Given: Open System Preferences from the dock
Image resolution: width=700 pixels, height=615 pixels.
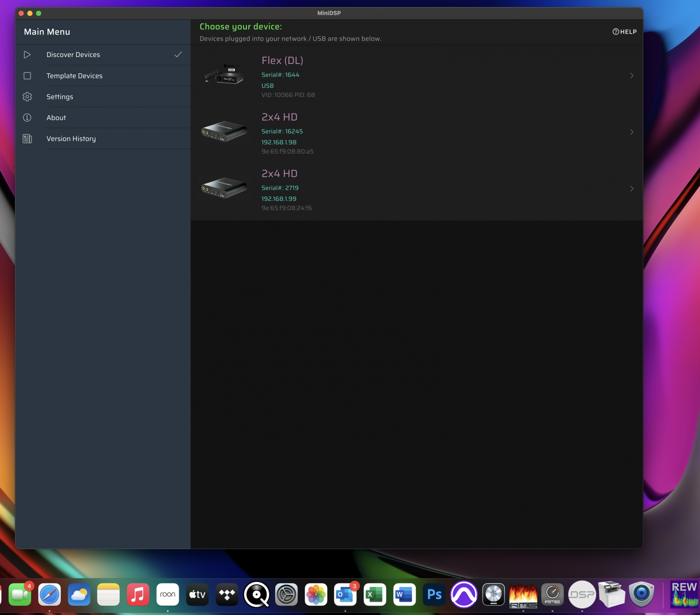Looking at the screenshot, I should [x=286, y=594].
